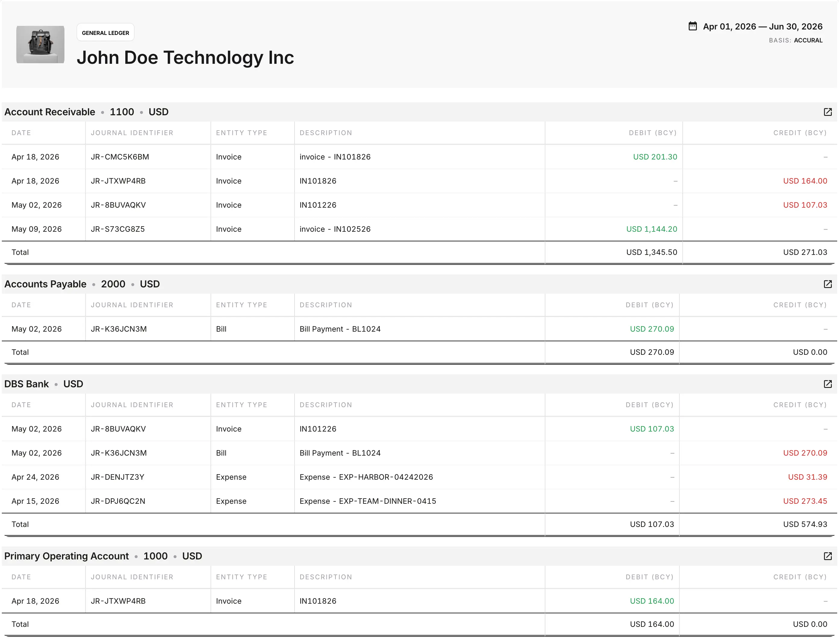This screenshot has height=644, width=839.
Task: Click JR-8BUVAQKV in DBS Bank table
Action: coord(118,429)
